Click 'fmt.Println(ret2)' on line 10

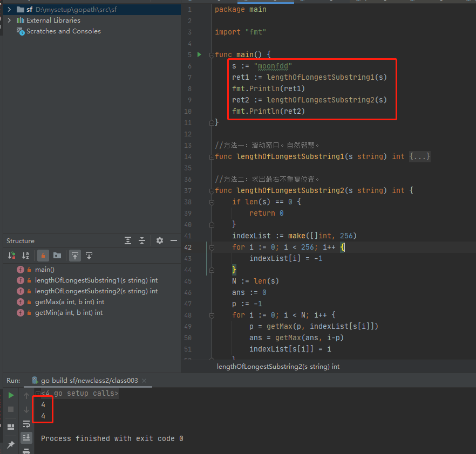268,112
